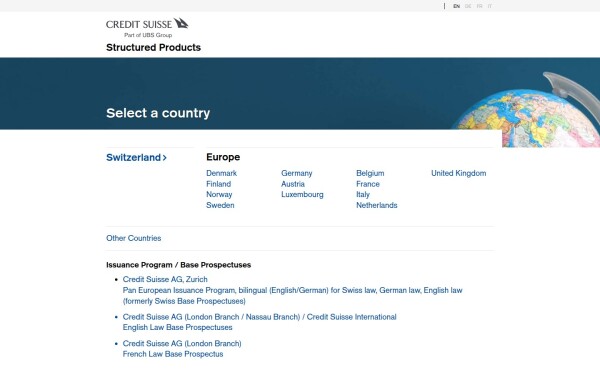600x375 pixels.
Task: Click the Structured Products heading
Action: click(153, 47)
